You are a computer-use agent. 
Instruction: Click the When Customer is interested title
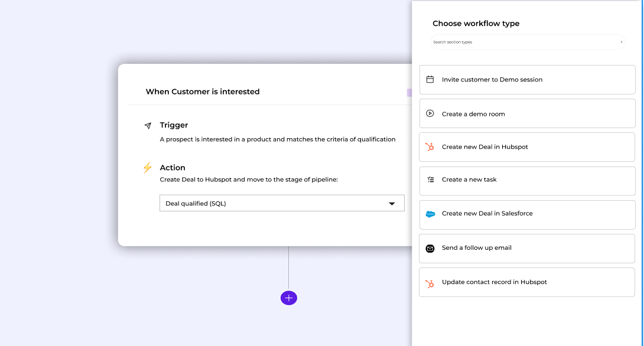point(203,92)
